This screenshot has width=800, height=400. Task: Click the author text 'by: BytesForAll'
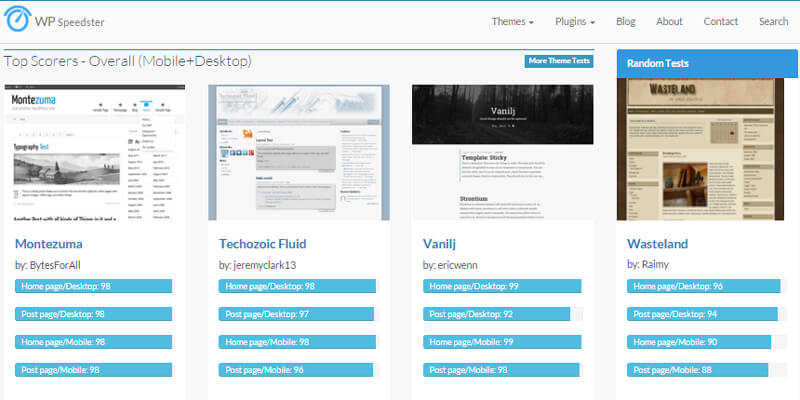(48, 265)
